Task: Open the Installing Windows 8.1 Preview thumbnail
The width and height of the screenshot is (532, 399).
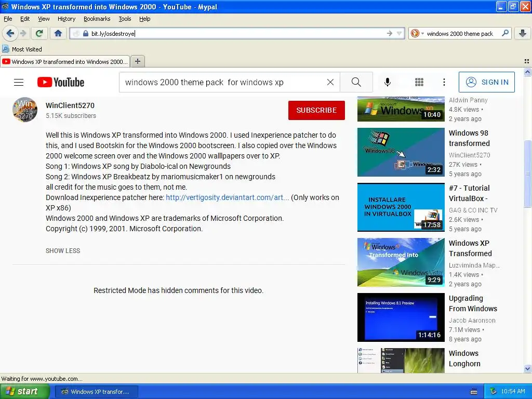Action: (401, 317)
